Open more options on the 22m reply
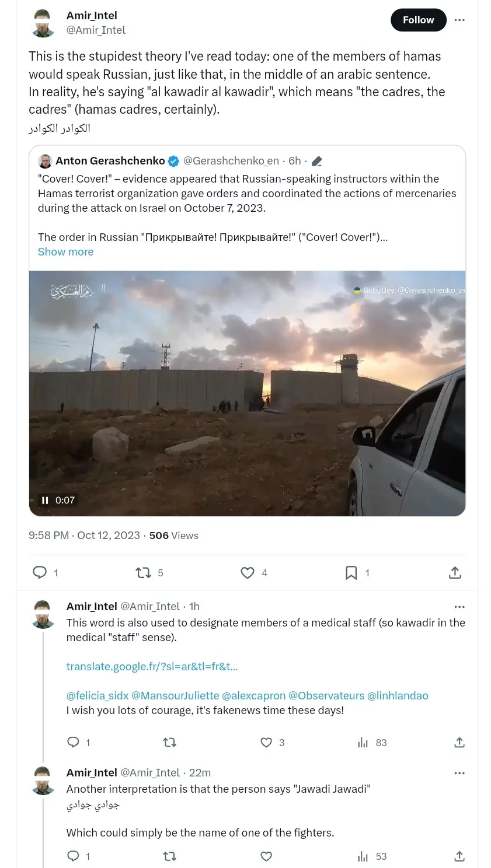This screenshot has height=868, width=491. click(459, 773)
